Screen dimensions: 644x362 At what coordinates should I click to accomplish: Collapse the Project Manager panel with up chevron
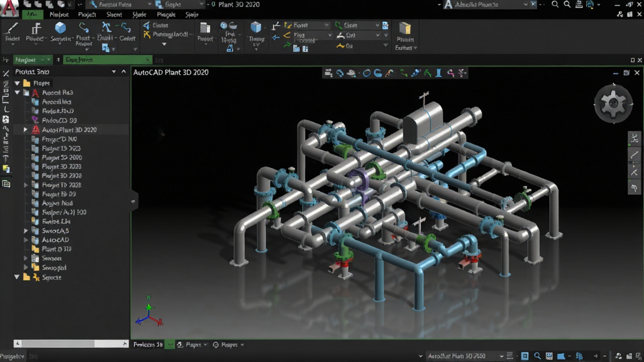124,72
